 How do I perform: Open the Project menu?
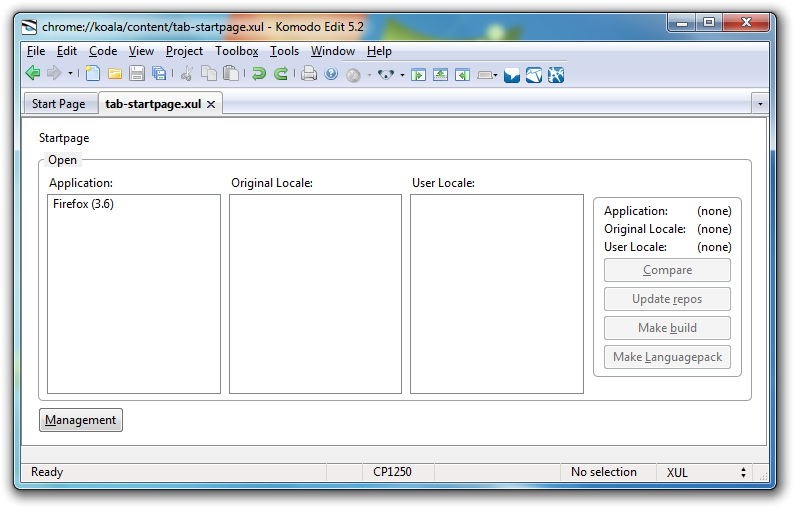(x=184, y=51)
